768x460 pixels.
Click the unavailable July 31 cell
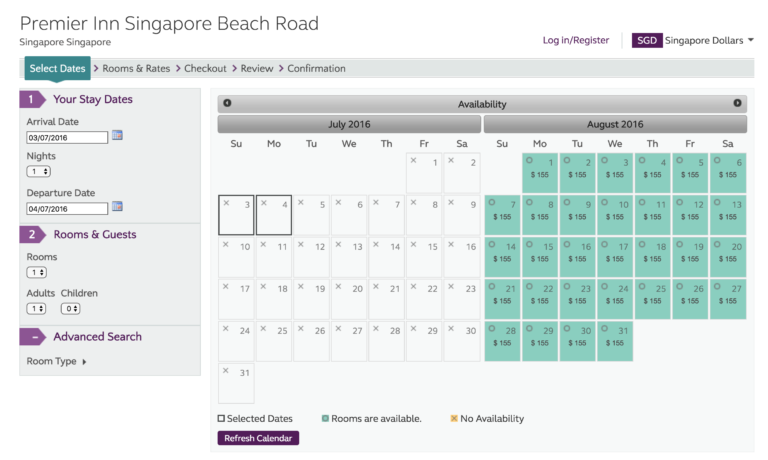[x=236, y=384]
